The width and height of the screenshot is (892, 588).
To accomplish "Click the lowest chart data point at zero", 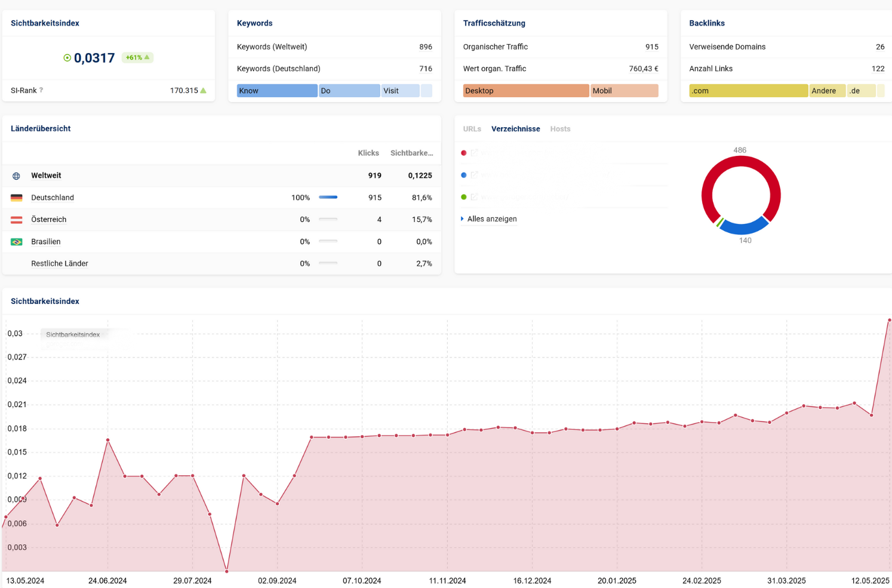I will pyautogui.click(x=227, y=571).
